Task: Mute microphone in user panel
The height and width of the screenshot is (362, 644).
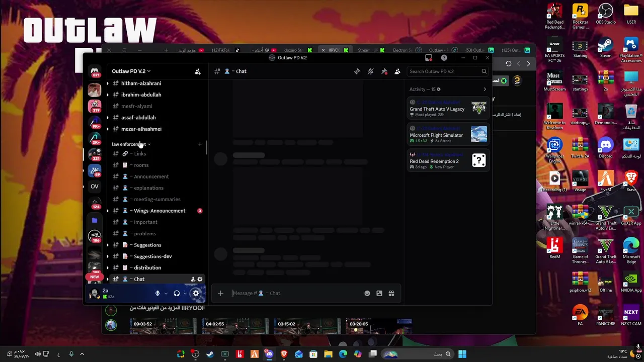Action: click(x=157, y=293)
